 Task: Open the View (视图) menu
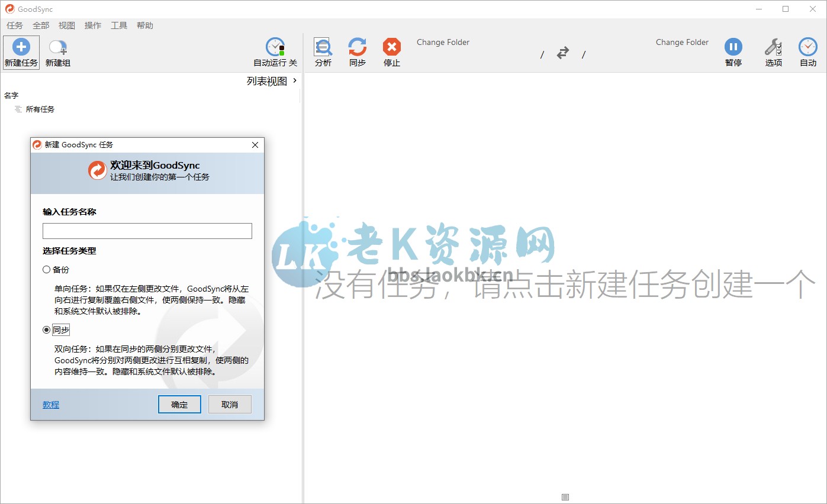point(67,25)
